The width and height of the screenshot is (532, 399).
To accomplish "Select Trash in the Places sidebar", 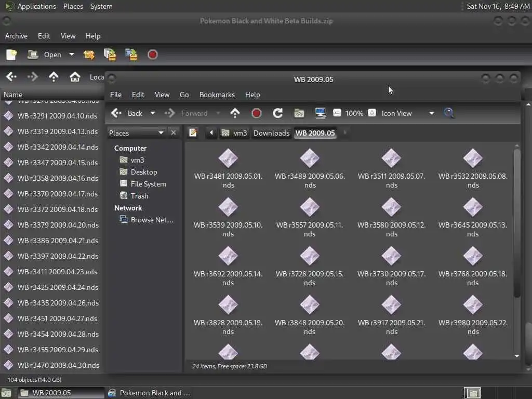I will 135,196.
